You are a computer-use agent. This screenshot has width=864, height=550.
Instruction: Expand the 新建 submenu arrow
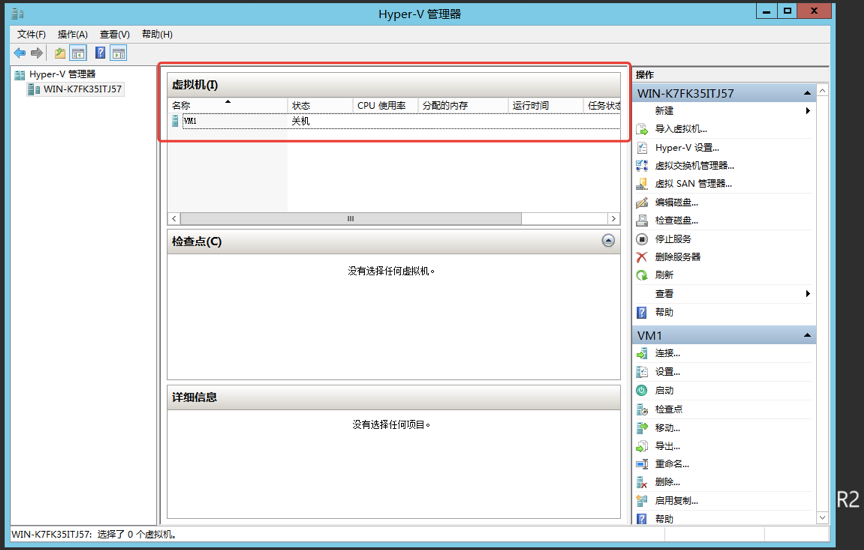tap(808, 111)
